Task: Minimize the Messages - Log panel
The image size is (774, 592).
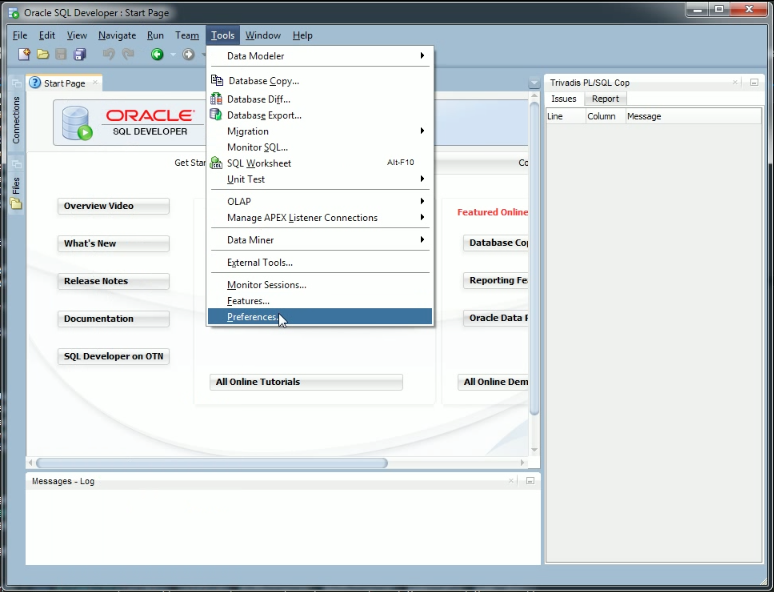Action: (x=530, y=480)
